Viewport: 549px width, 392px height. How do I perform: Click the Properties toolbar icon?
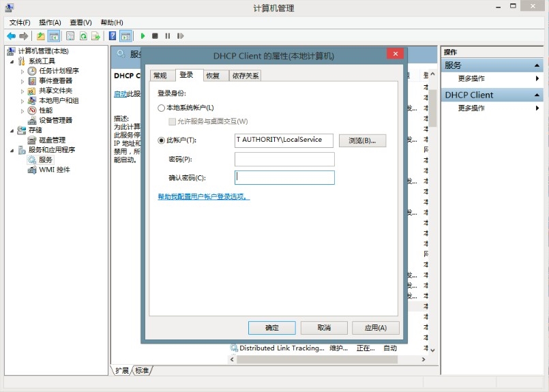coord(70,35)
